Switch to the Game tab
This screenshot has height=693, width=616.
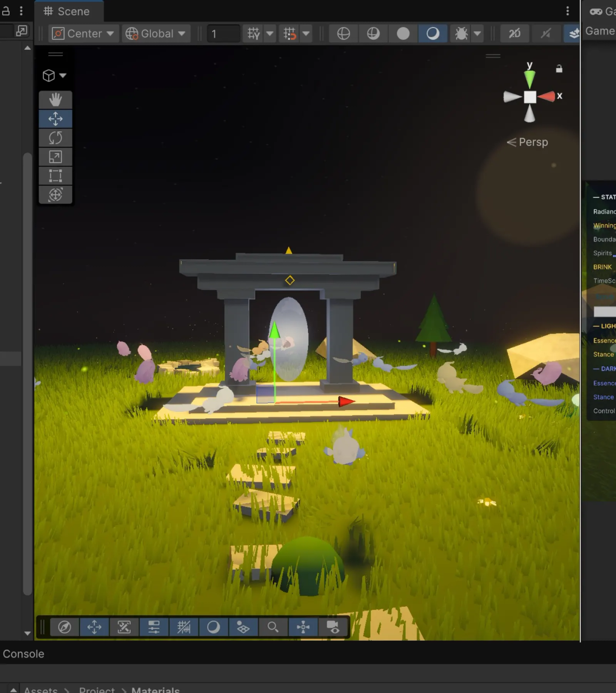(x=602, y=11)
